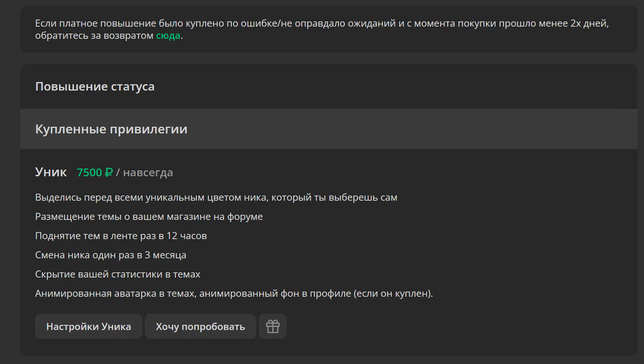
Task: Click Скрытие вашей статистики в темах
Action: click(117, 274)
